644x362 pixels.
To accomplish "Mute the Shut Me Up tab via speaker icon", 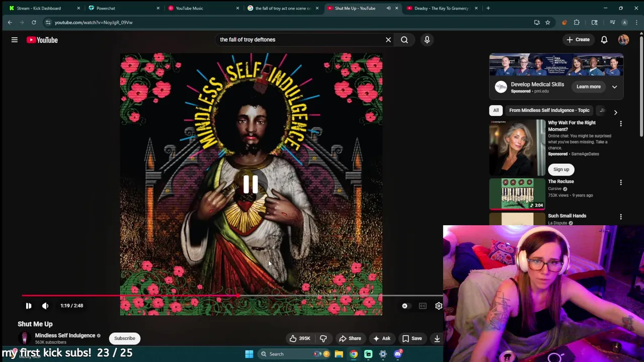I will 388,8.
